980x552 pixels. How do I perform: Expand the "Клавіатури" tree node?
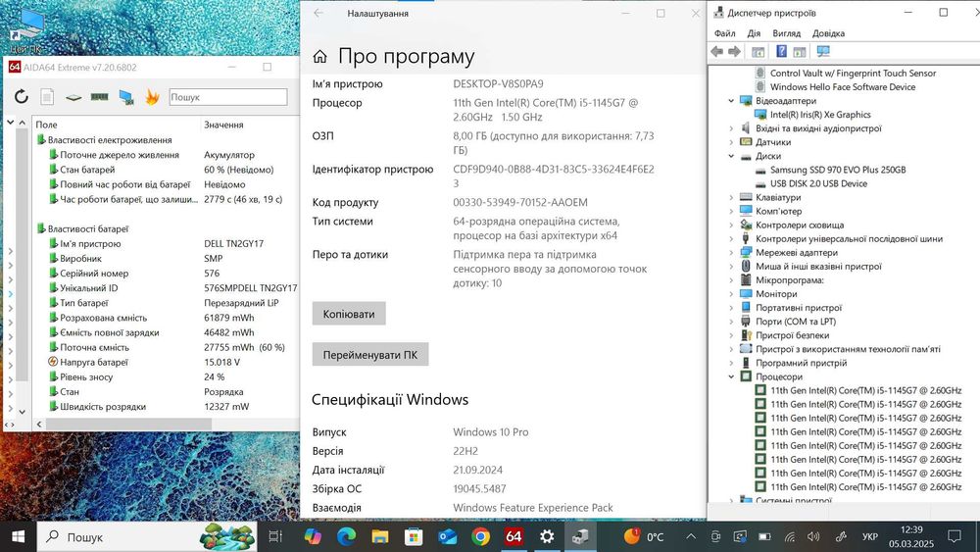tap(731, 197)
